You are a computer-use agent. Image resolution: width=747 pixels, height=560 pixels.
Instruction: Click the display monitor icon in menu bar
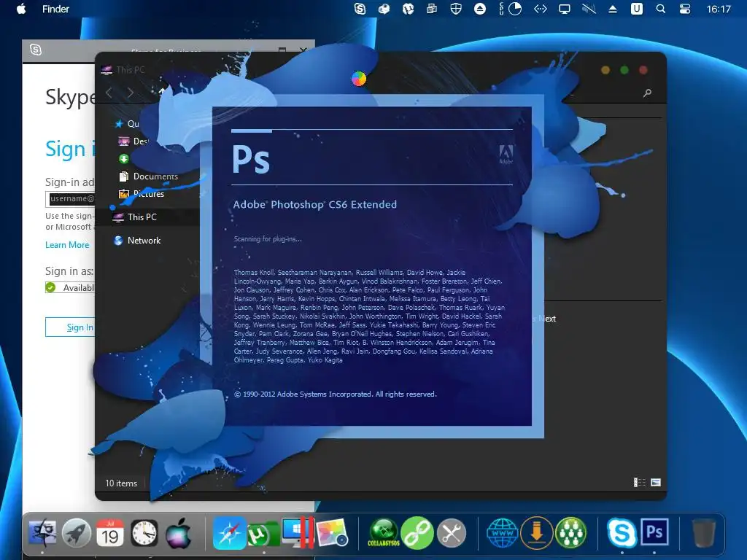pos(565,9)
